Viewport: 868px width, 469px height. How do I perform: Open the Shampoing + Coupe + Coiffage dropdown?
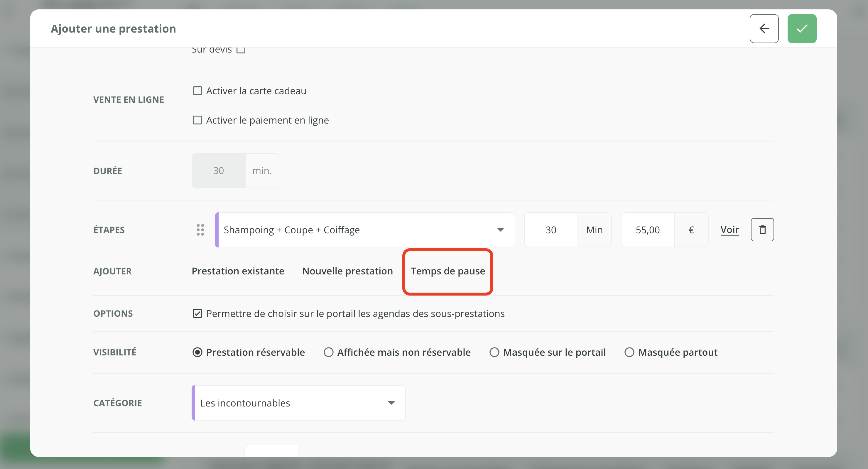point(365,230)
